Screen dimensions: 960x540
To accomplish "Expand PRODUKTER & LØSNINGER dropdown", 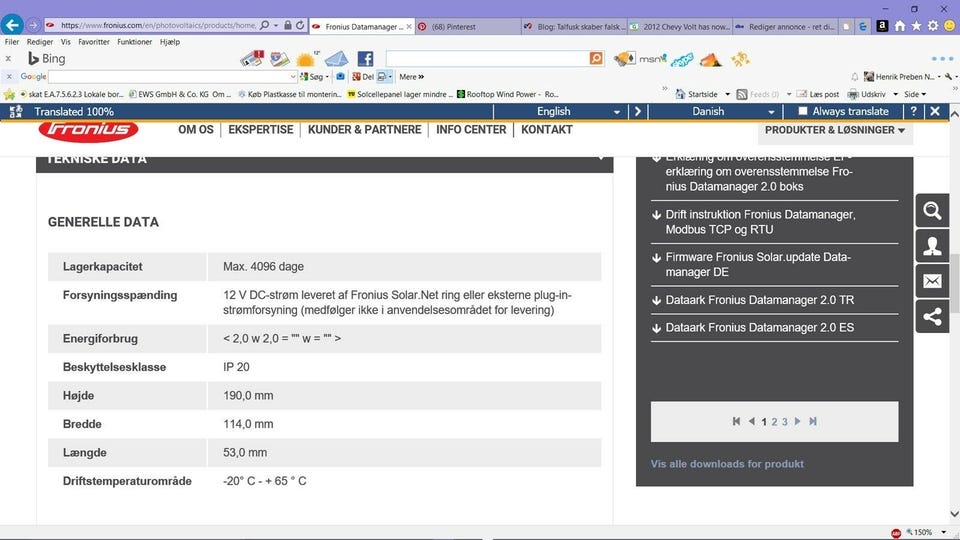I will pos(835,130).
